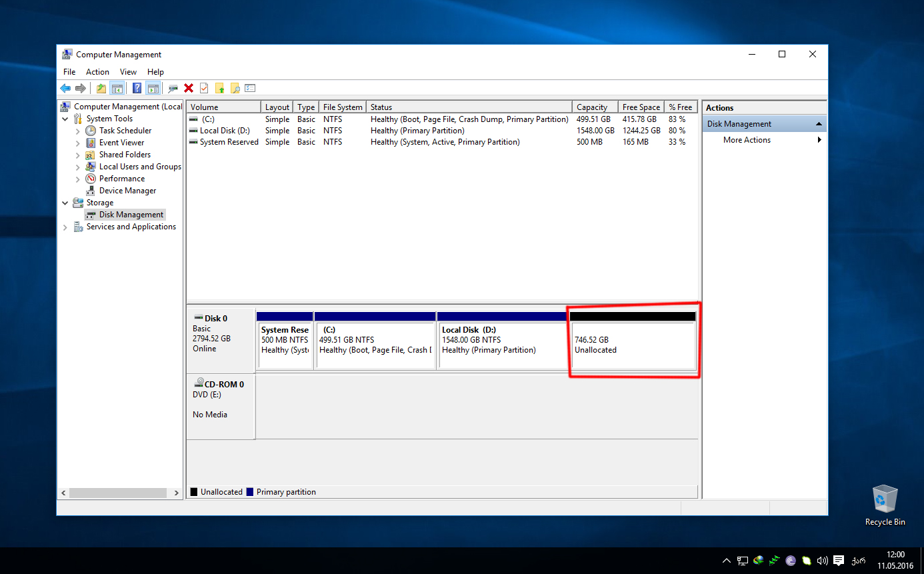
Task: Click the volume speaker tray icon
Action: click(x=823, y=561)
